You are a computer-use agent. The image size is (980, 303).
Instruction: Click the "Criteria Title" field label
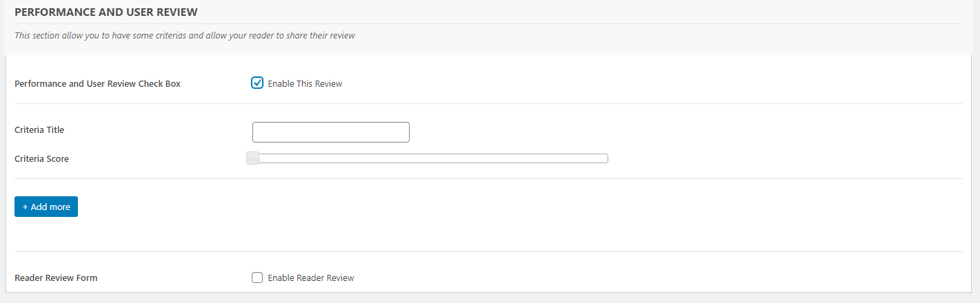tap(39, 129)
